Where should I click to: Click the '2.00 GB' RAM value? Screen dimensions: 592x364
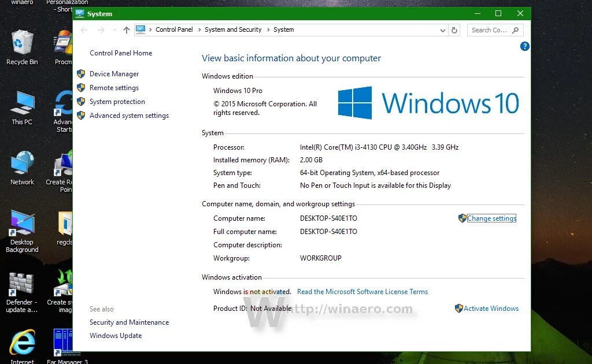pyautogui.click(x=311, y=160)
